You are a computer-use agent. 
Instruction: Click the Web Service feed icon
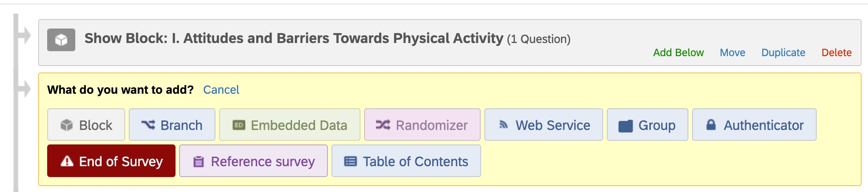503,124
